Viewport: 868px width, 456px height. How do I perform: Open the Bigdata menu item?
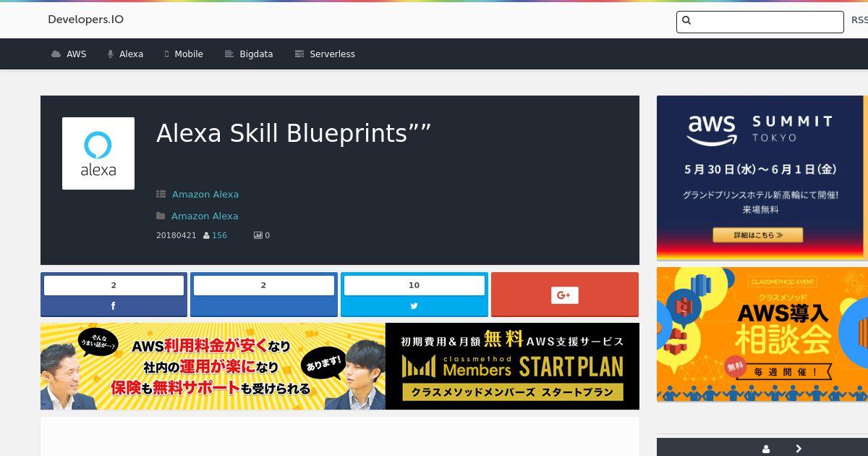[x=256, y=54]
